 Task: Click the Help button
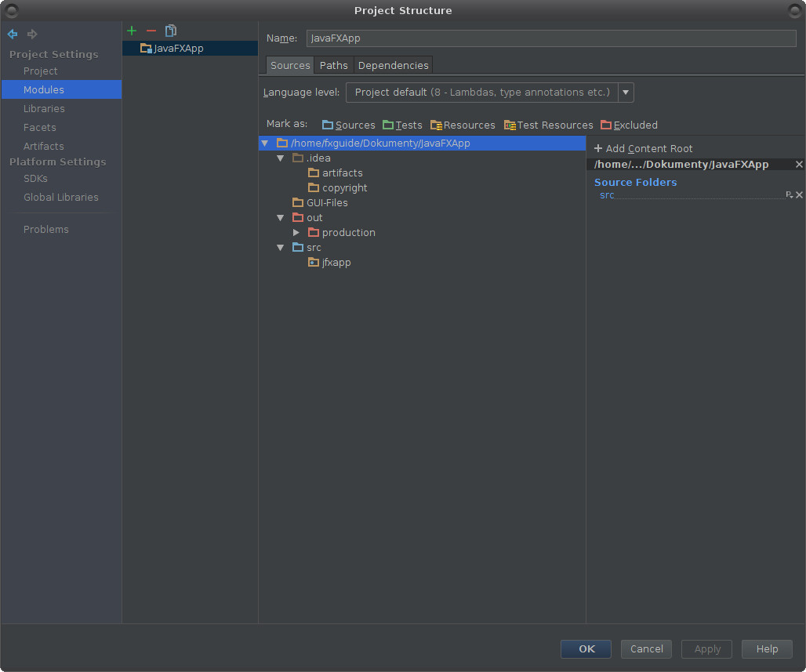click(767, 648)
